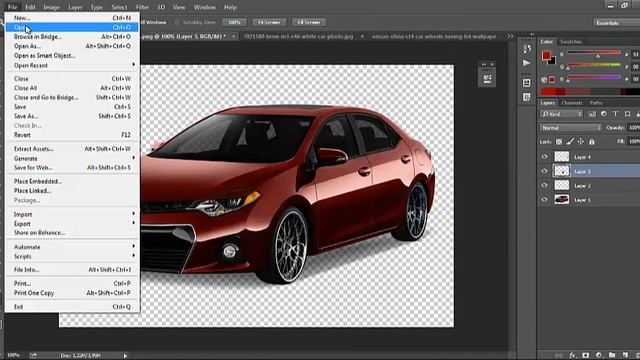Choose Save As... in the File menu
The height and width of the screenshot is (360, 640).
[72, 116]
